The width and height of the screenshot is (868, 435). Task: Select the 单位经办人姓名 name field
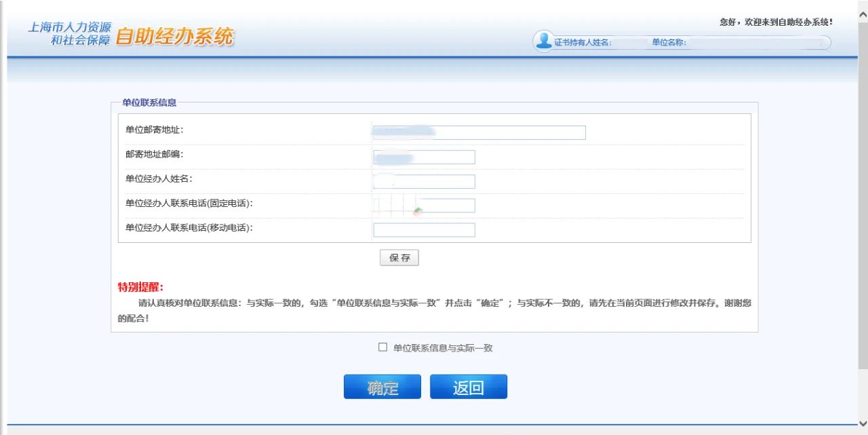[423, 181]
